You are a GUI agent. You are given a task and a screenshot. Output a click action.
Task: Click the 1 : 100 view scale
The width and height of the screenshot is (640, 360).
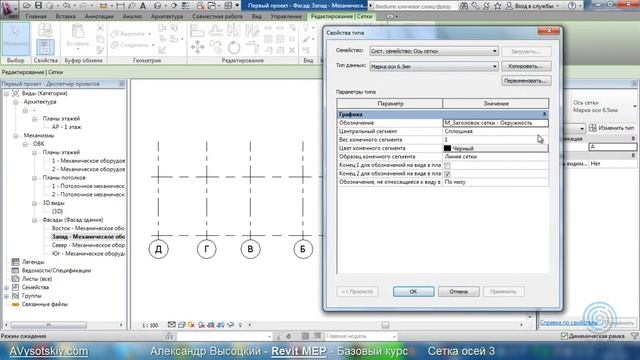coord(150,325)
